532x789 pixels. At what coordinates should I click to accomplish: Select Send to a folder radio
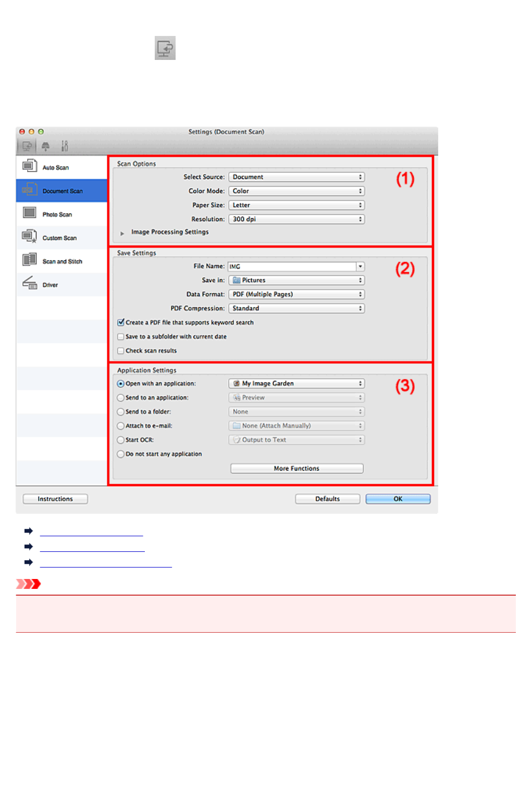[x=121, y=412]
